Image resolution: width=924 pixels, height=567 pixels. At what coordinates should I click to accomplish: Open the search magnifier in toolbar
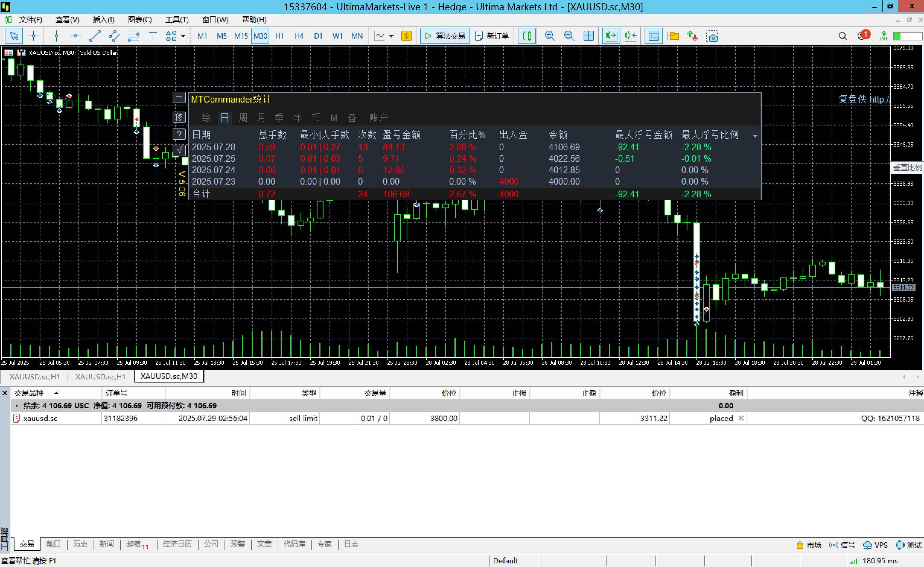click(x=843, y=36)
